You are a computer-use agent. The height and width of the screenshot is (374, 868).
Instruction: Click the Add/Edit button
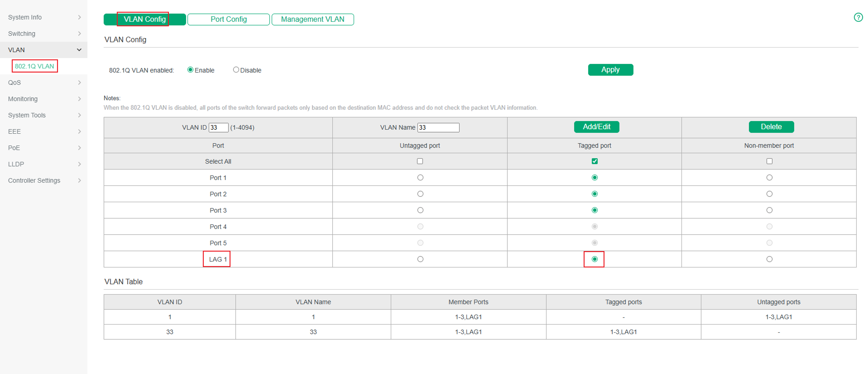tap(596, 127)
